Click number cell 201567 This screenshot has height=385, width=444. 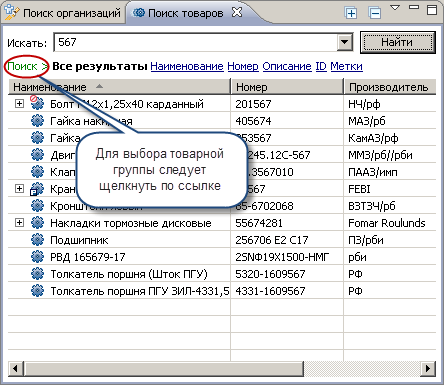click(253, 104)
